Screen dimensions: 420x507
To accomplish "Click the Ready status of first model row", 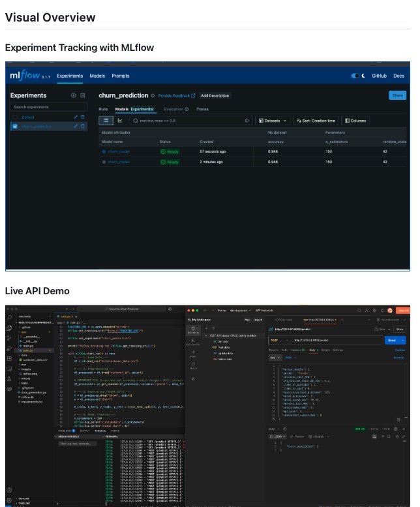I will pos(170,151).
